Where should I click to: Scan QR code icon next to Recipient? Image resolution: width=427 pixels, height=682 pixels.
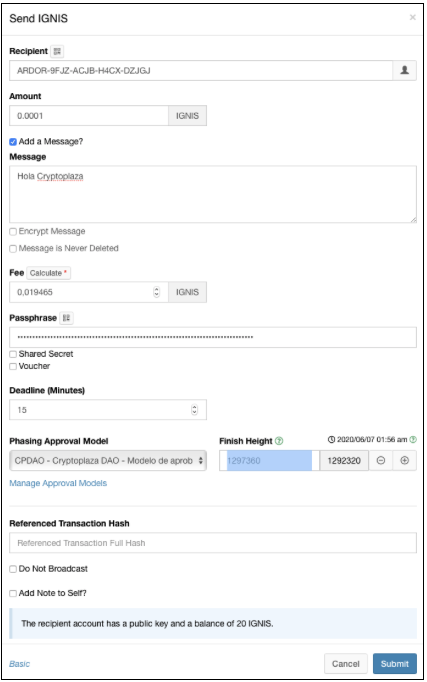tap(57, 51)
